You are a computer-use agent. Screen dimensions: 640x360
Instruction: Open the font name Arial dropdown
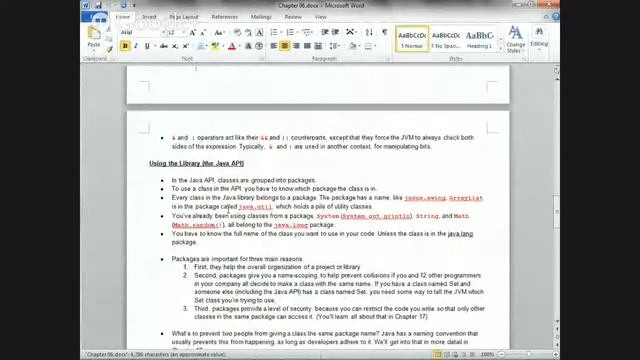[164, 32]
